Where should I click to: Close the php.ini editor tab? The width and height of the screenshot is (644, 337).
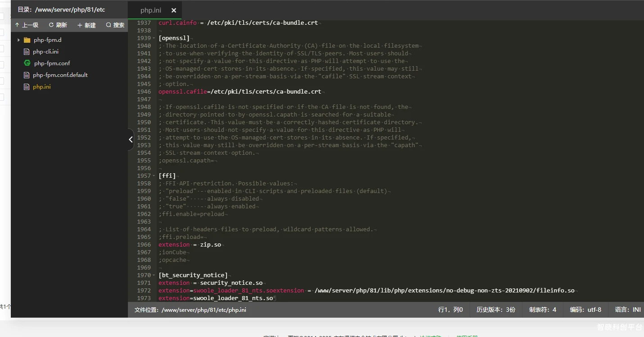[x=174, y=10]
